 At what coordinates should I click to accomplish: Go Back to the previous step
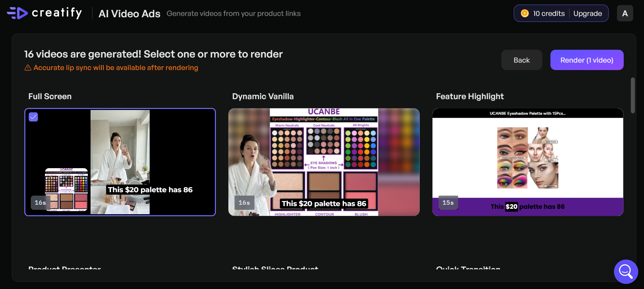click(x=522, y=60)
